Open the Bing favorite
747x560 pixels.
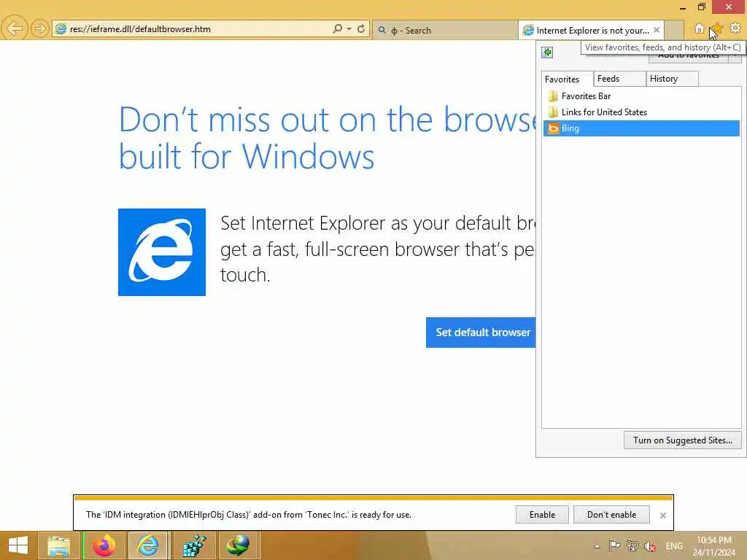[641, 128]
